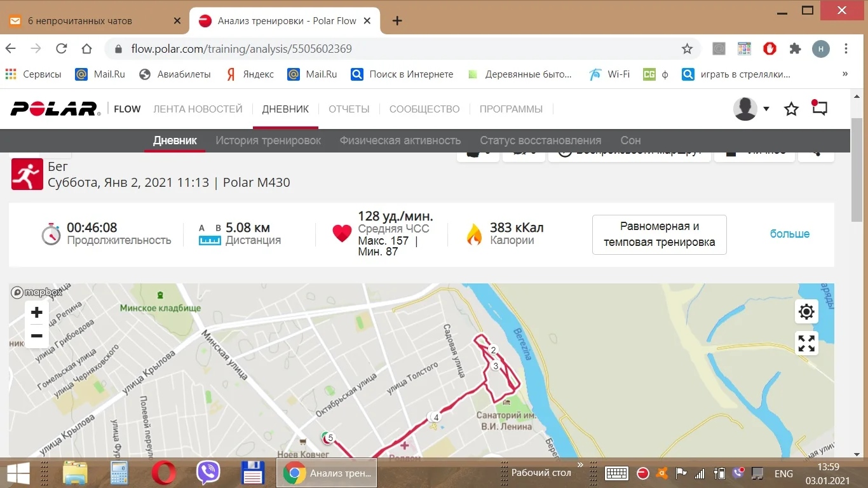Screen dimensions: 868x488
Task: Open Chrome three-dot menu
Action: [846, 49]
